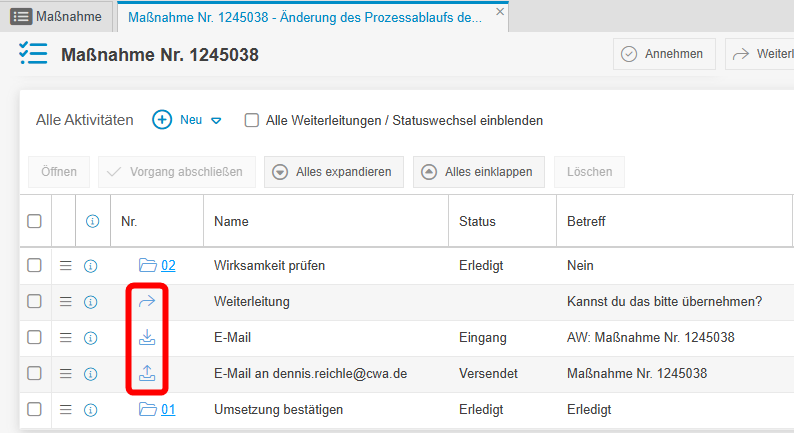Click the info icon in the table header

[x=90, y=221]
